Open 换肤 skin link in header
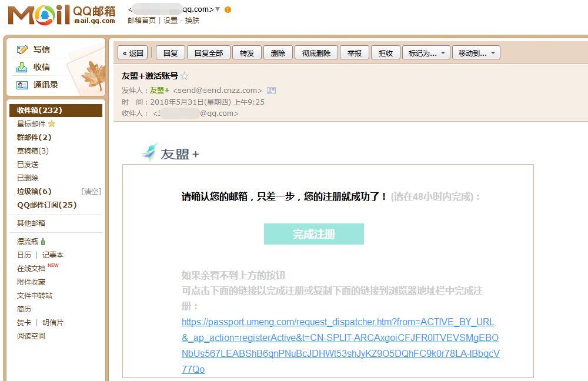This screenshot has width=588, height=381. coord(192,20)
